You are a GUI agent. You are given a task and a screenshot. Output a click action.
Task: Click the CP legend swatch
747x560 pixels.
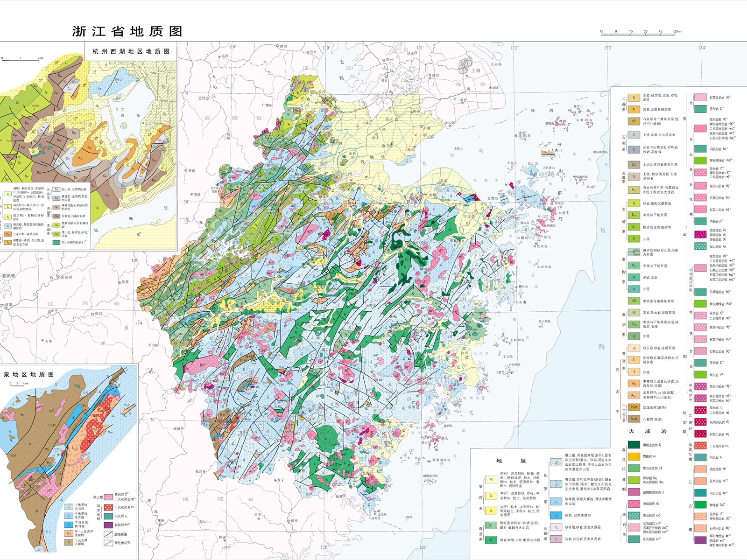pos(634,121)
